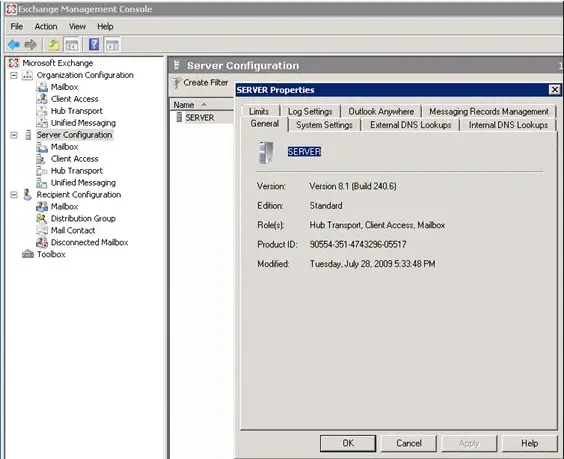Toggle the Show/Hide Action Pane icon
The width and height of the screenshot is (564, 459).
tap(112, 45)
